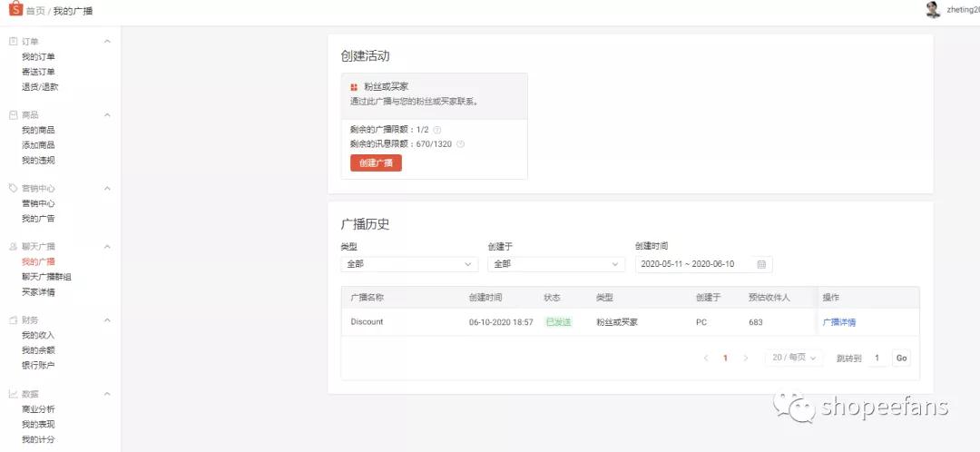Screen dimensions: 980x452
Task: Collapse the 商品 sidebar section
Action: [x=107, y=115]
